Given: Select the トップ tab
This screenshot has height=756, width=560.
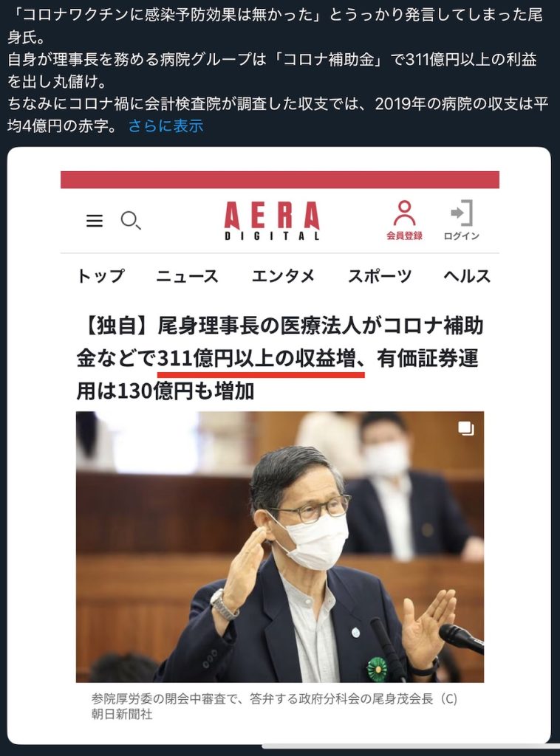Looking at the screenshot, I should coord(101,276).
